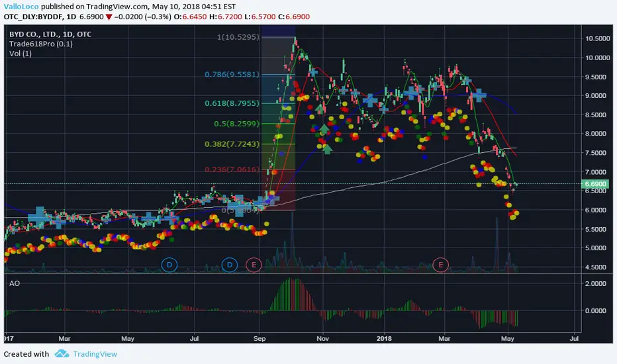Click the L:6.5700 low value
The height and width of the screenshot is (364, 617).
pos(260,17)
